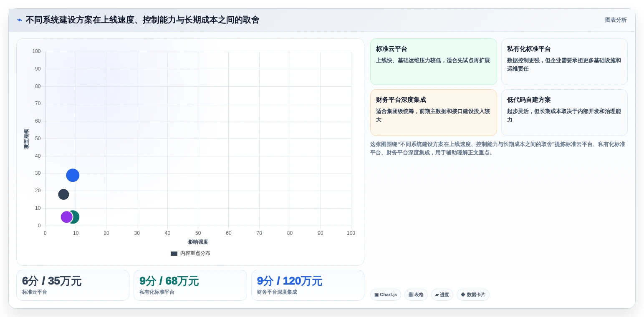Click the blue bubble in the scatter chart
This screenshot has width=644, height=317.
point(73,175)
